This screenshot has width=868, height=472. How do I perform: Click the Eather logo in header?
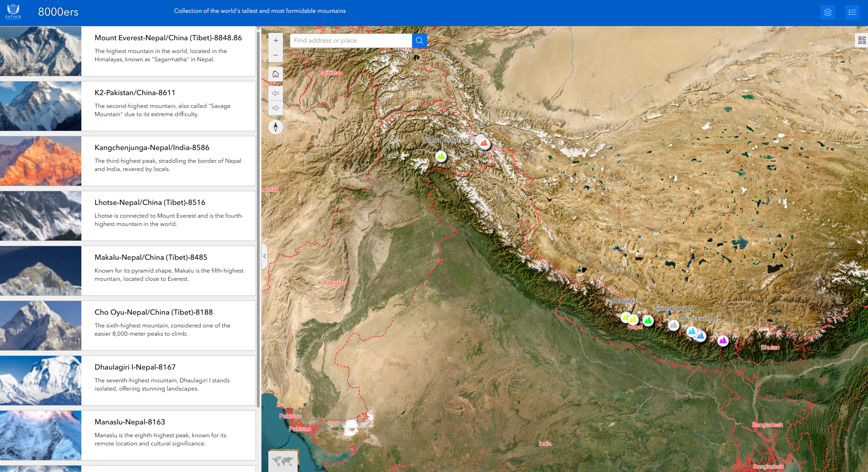(13, 11)
